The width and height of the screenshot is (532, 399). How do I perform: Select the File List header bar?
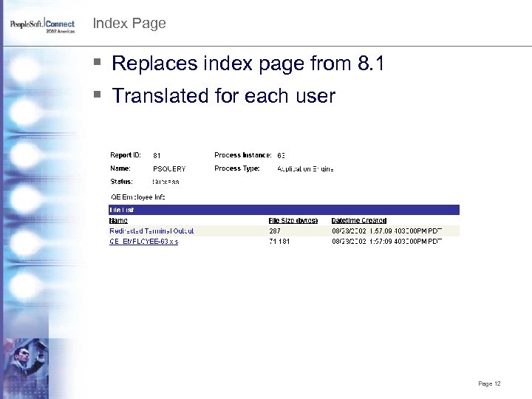pos(284,210)
